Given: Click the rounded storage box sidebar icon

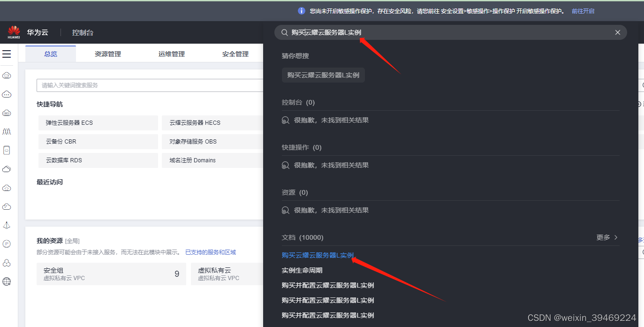Looking at the screenshot, I should (7, 150).
